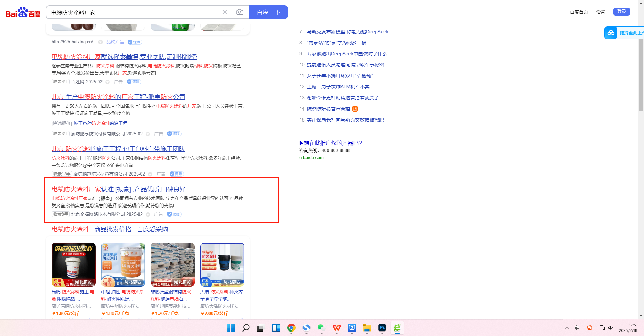Image resolution: width=644 pixels, height=336 pixels.
Task: Open WeChat from the taskbar
Action: click(321, 328)
